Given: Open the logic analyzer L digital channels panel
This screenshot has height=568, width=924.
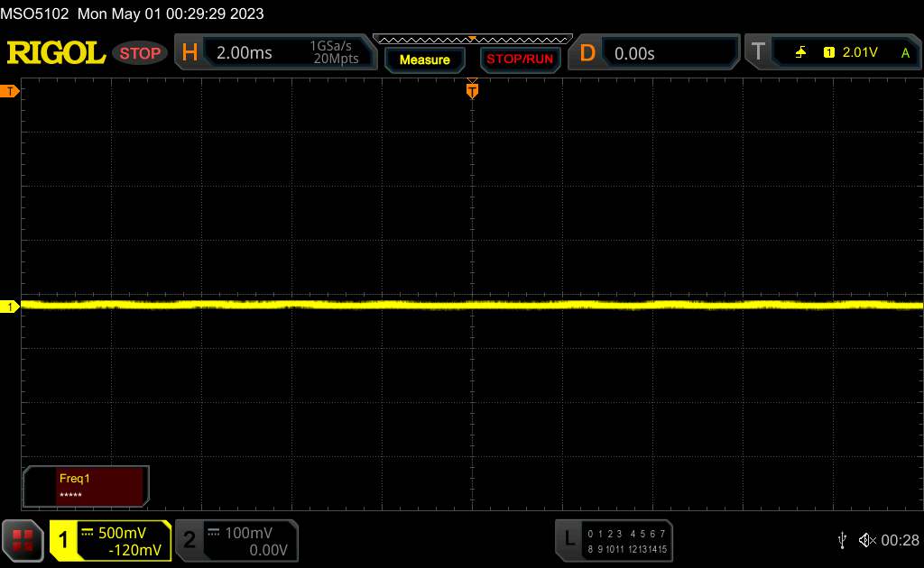Looking at the screenshot, I should [614, 540].
